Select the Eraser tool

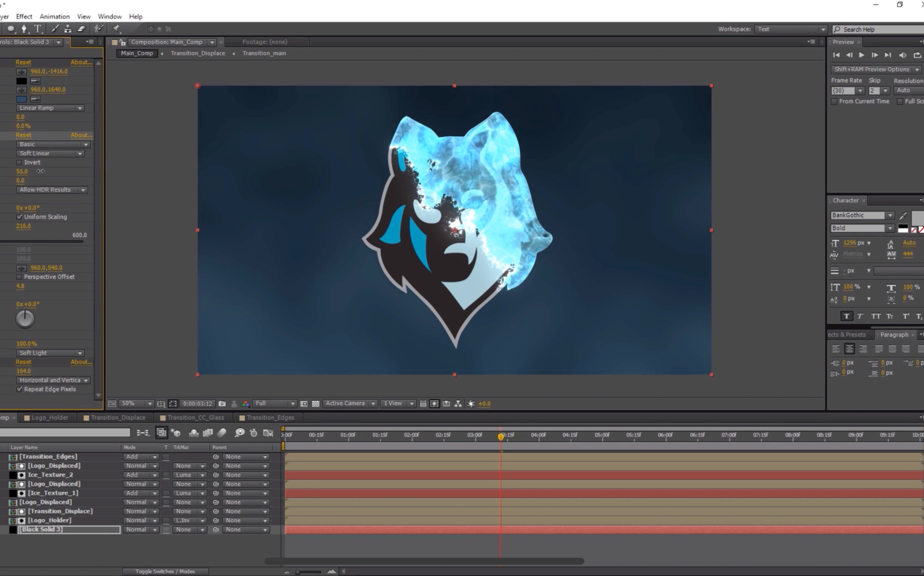tap(81, 29)
